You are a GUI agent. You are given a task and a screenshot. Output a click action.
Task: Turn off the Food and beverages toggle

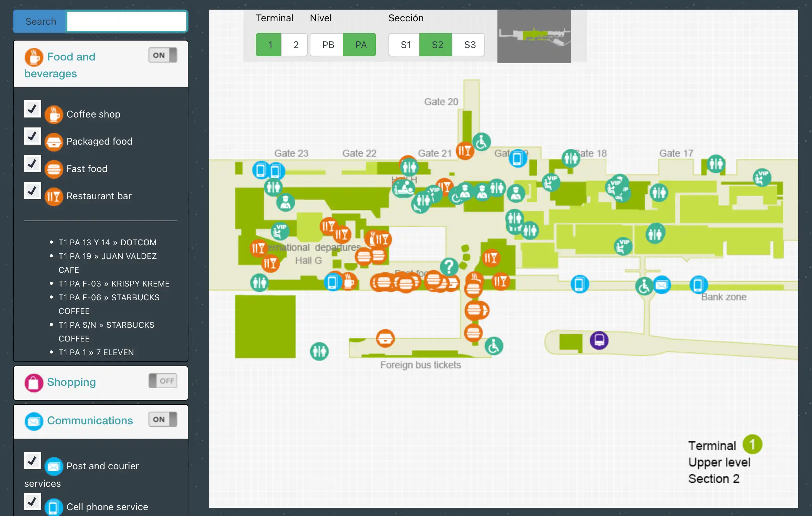(x=163, y=55)
